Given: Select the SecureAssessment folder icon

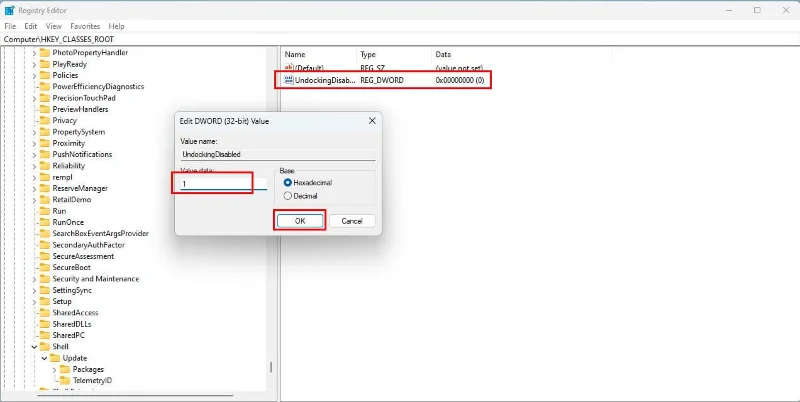Looking at the screenshot, I should point(44,256).
